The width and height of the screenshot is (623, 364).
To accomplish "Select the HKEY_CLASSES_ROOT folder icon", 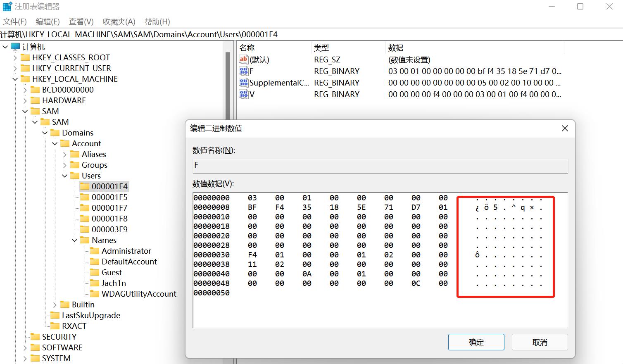I will (25, 57).
